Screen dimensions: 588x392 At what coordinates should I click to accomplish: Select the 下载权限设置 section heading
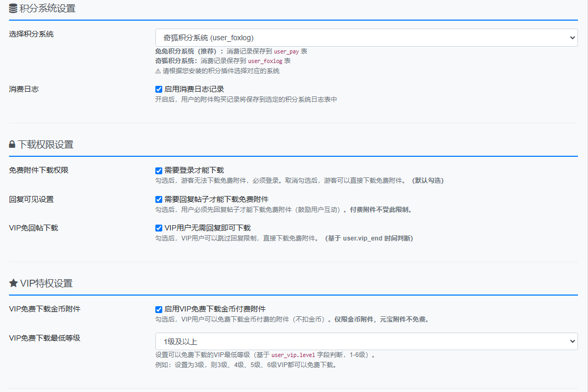(46, 145)
